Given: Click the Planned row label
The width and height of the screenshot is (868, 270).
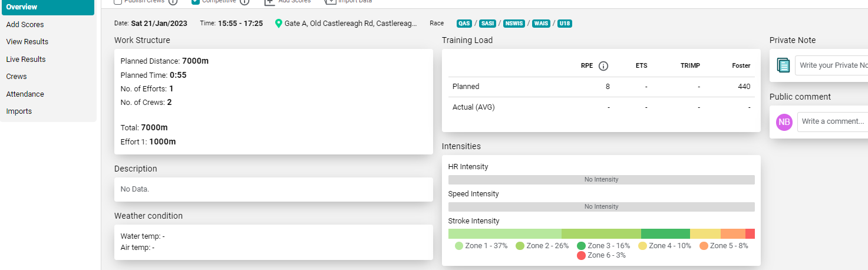Looking at the screenshot, I should 466,87.
